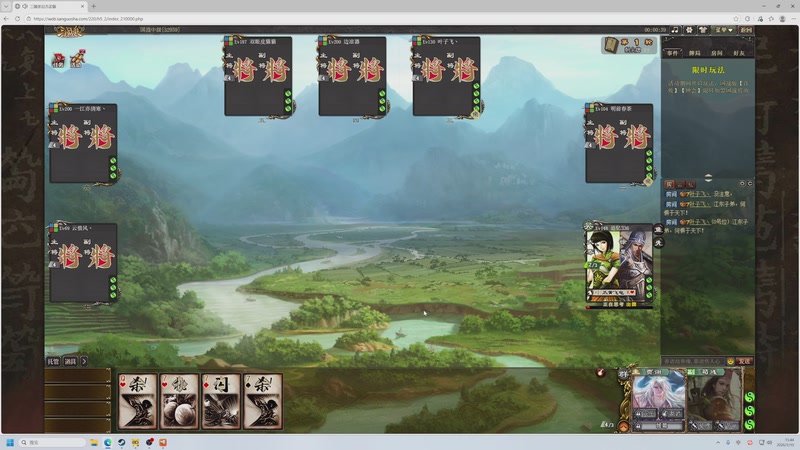
Task: Toggle the 托管 auto-play button
Action: (x=53, y=361)
